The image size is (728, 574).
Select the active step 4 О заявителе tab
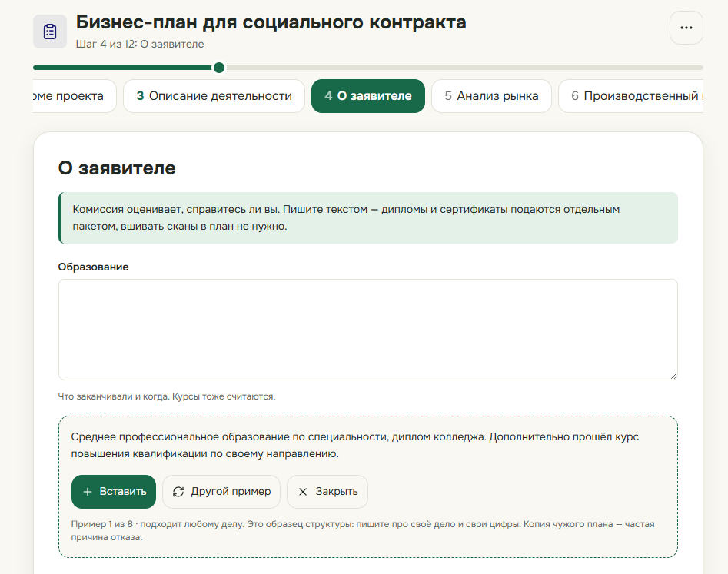coord(368,96)
